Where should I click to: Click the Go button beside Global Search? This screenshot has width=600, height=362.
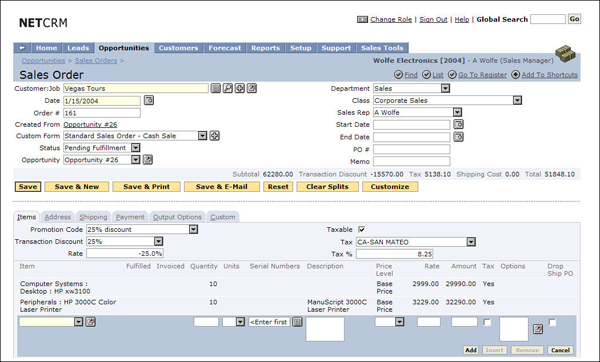(574, 19)
